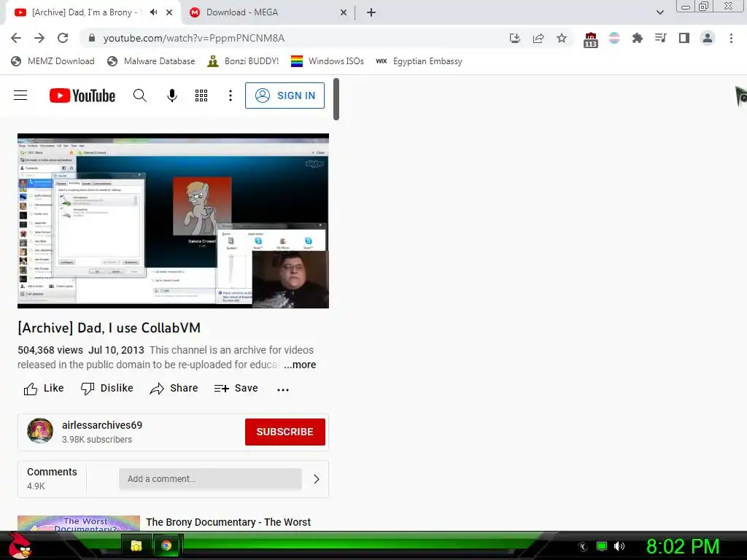The width and height of the screenshot is (747, 560).
Task: Open the Bonzi BUDDY! bookmark
Action: tap(243, 61)
